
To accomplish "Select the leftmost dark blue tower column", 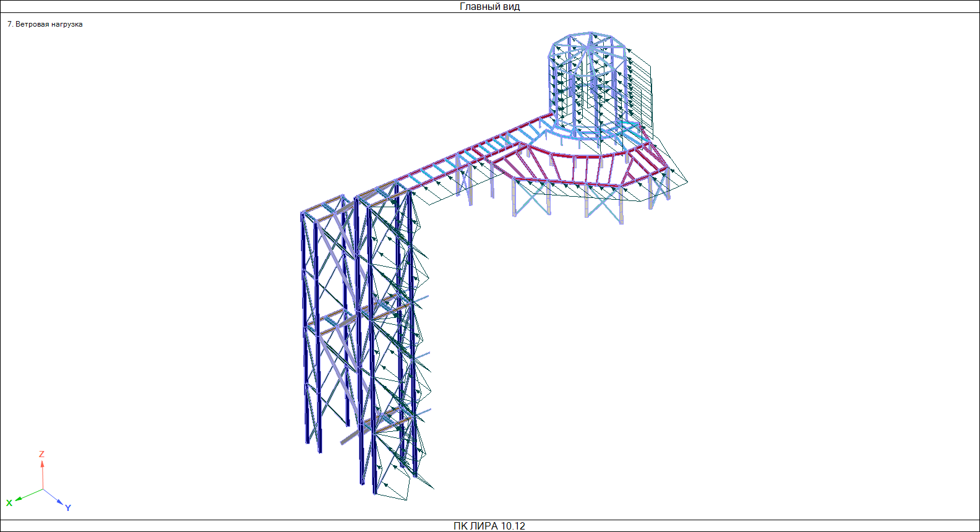I will [304, 328].
